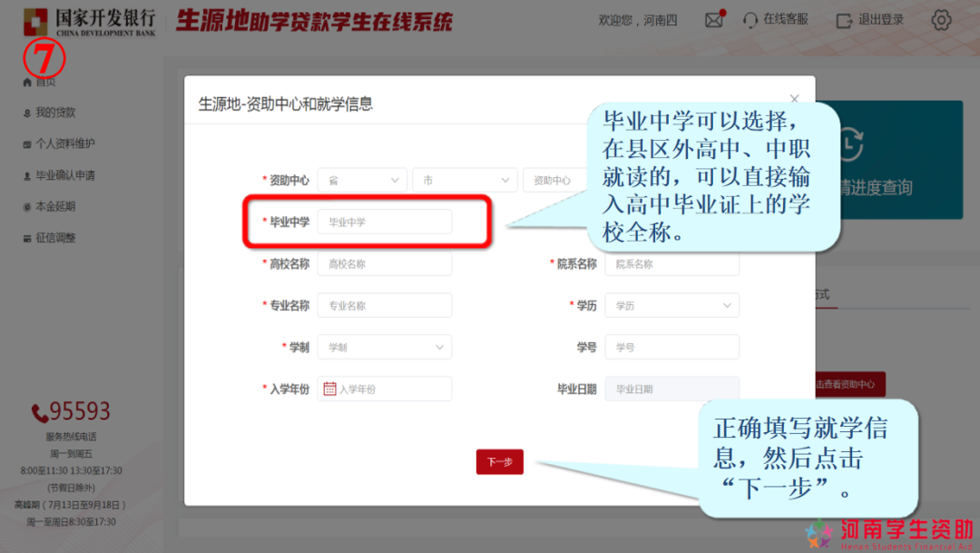The height and width of the screenshot is (553, 980).
Task: Close the 资助中心和就学信息 dialog
Action: coord(795,99)
